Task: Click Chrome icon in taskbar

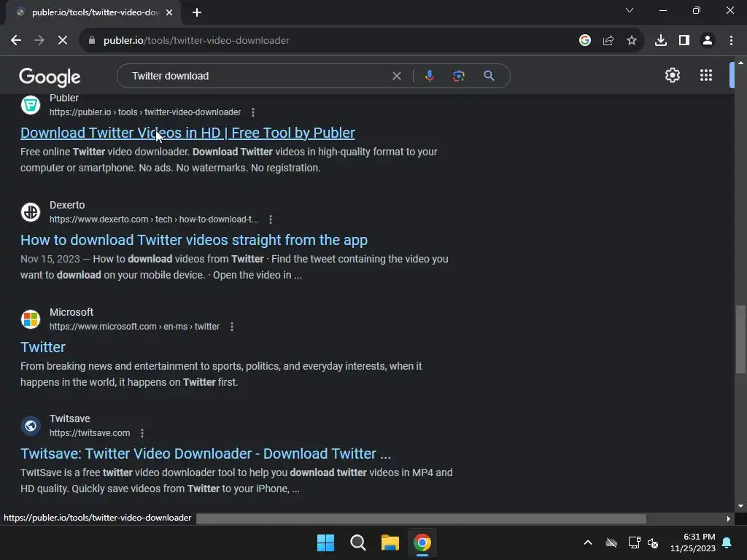Action: tap(422, 542)
